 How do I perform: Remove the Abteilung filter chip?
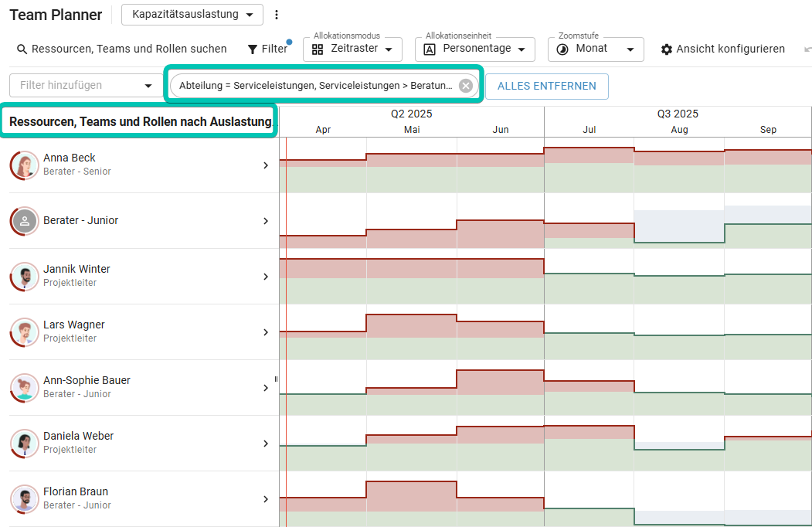[x=466, y=86]
